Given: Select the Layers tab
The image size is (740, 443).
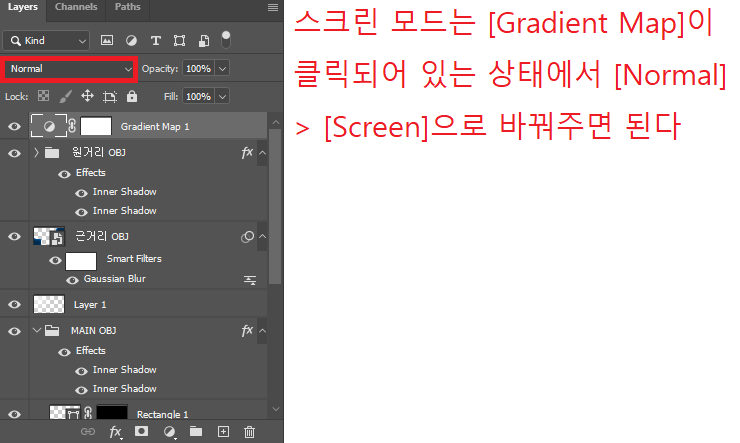Looking at the screenshot, I should (x=23, y=7).
